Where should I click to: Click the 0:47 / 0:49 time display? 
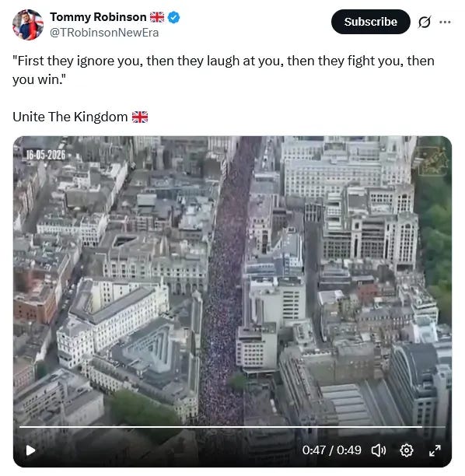[x=331, y=450]
